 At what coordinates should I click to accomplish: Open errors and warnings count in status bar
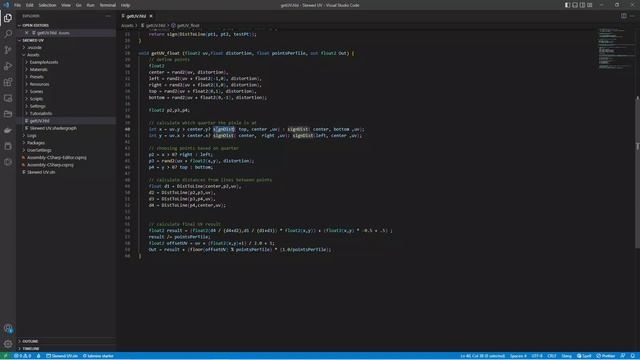(x=22, y=356)
